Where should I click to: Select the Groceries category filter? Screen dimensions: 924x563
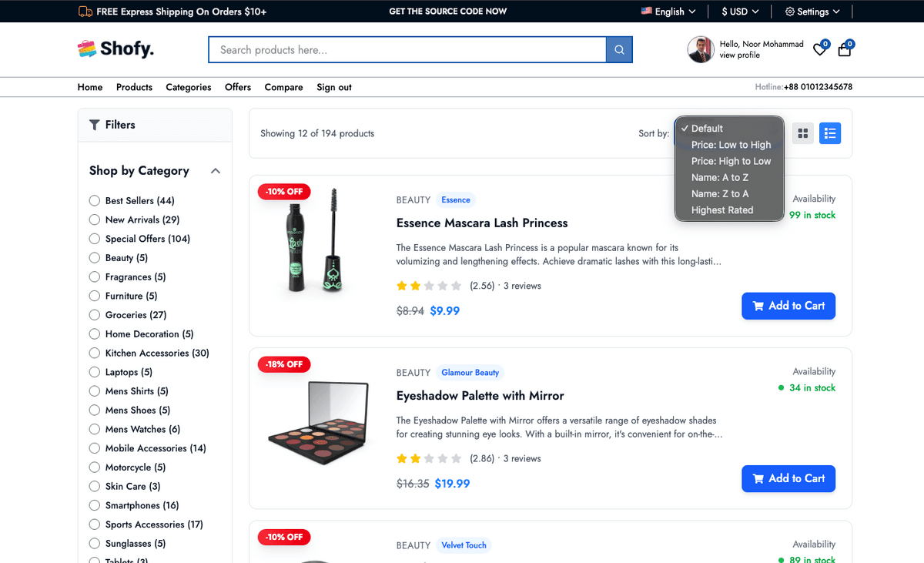tap(95, 315)
